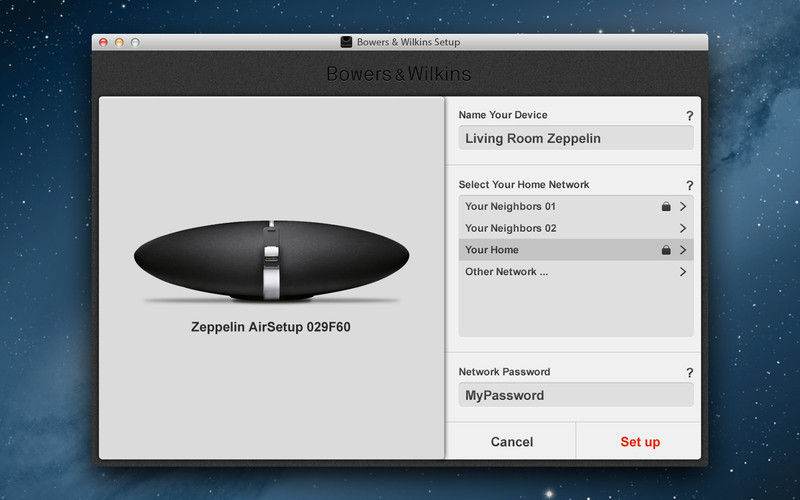Click the red Set up button
Image resolution: width=800 pixels, height=500 pixels.
click(x=640, y=441)
